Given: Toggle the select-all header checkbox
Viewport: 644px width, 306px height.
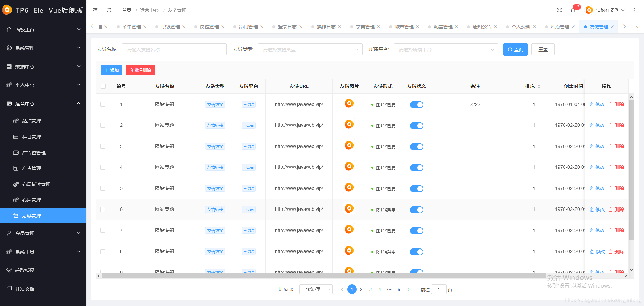Looking at the screenshot, I should (x=103, y=86).
